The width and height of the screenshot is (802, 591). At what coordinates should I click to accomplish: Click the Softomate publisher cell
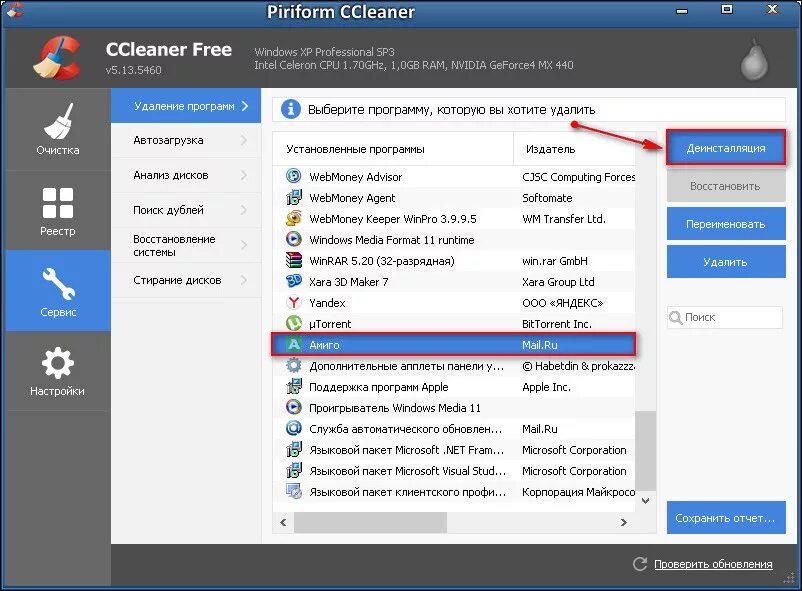[547, 198]
